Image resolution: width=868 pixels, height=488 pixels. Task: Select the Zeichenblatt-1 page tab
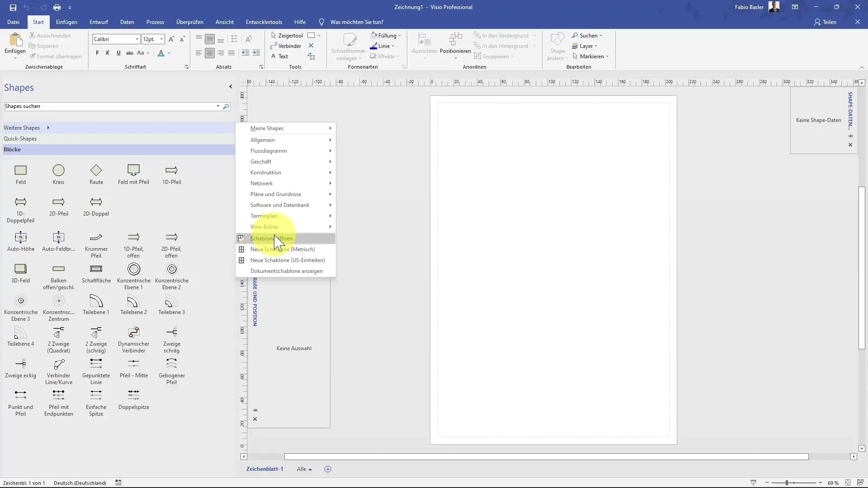pyautogui.click(x=264, y=469)
